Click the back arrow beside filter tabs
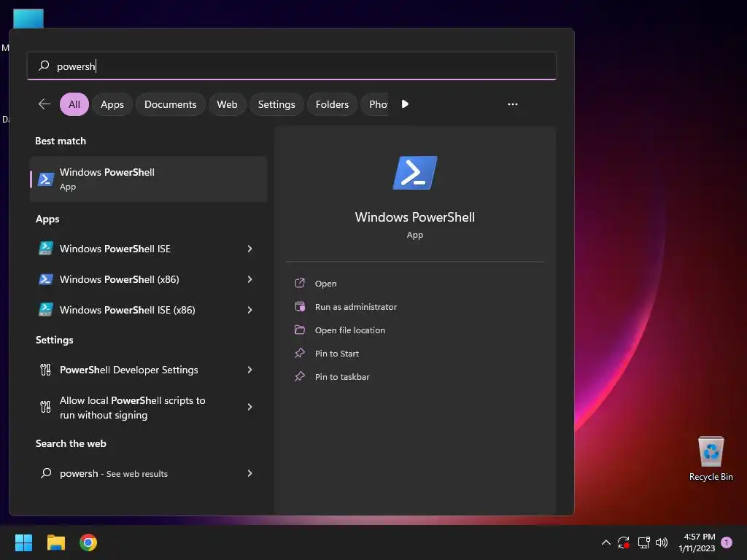Image resolution: width=747 pixels, height=560 pixels. (x=44, y=104)
